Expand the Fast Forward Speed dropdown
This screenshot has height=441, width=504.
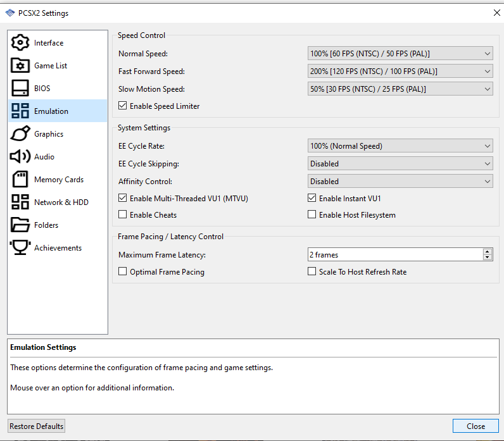coord(400,71)
